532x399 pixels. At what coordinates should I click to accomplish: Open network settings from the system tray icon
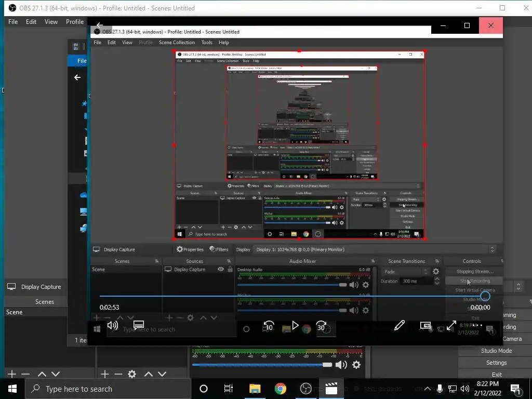coord(453,389)
